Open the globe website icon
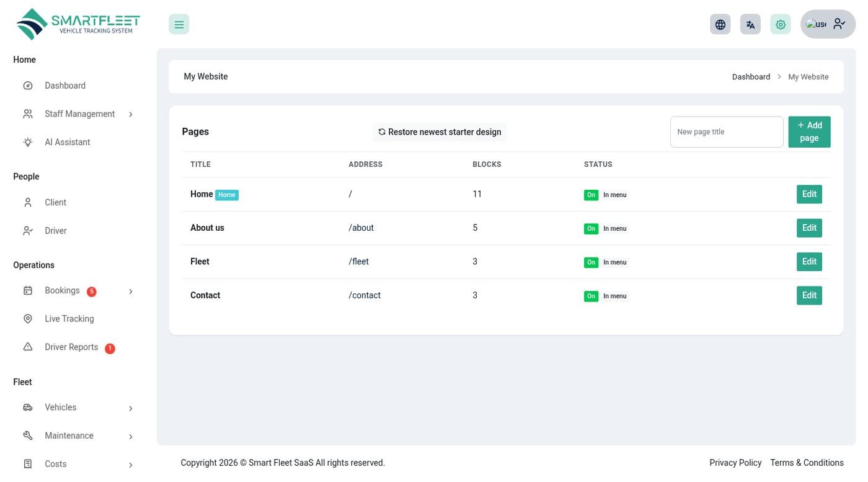The image size is (868, 482). click(x=720, y=24)
